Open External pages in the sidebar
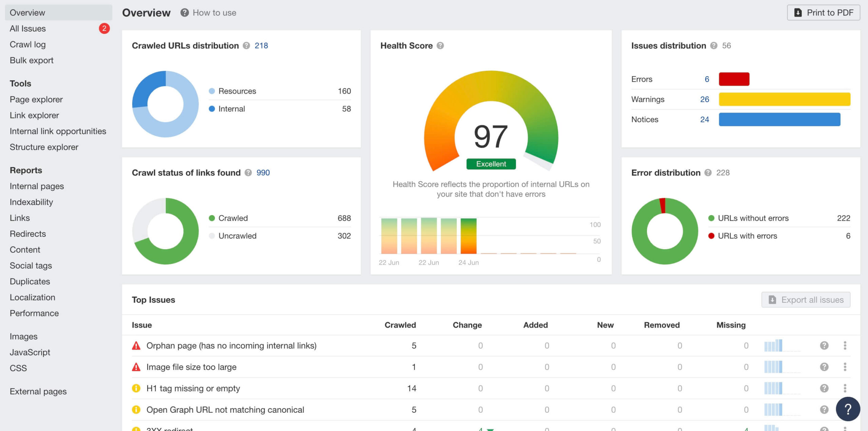868x431 pixels. click(x=38, y=392)
